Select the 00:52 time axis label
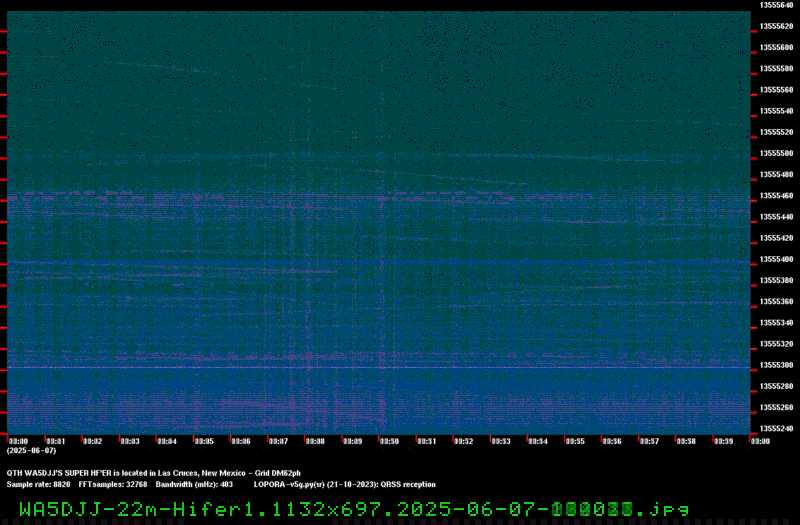Viewport: 800px width, 525px height. click(x=463, y=441)
